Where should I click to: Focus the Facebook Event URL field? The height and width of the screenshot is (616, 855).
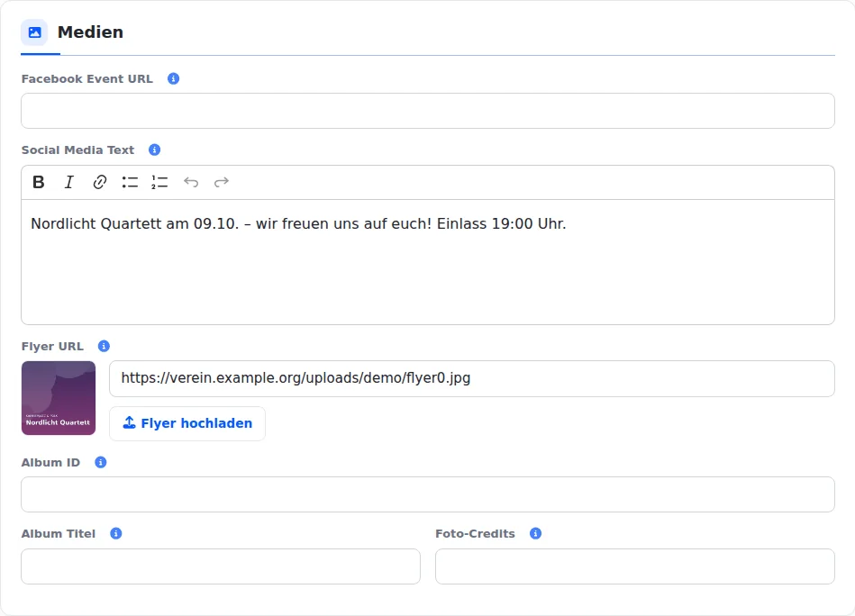pos(428,111)
